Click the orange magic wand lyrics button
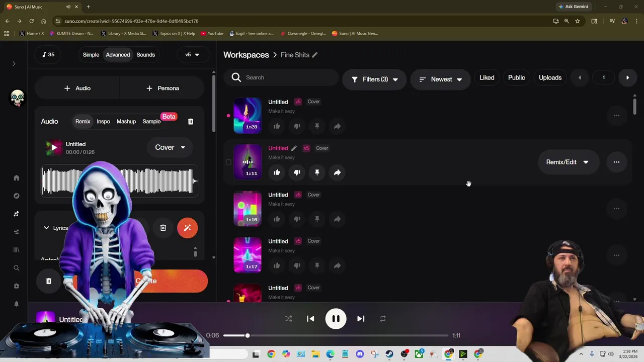Image resolution: width=644 pixels, height=362 pixels. click(x=187, y=228)
